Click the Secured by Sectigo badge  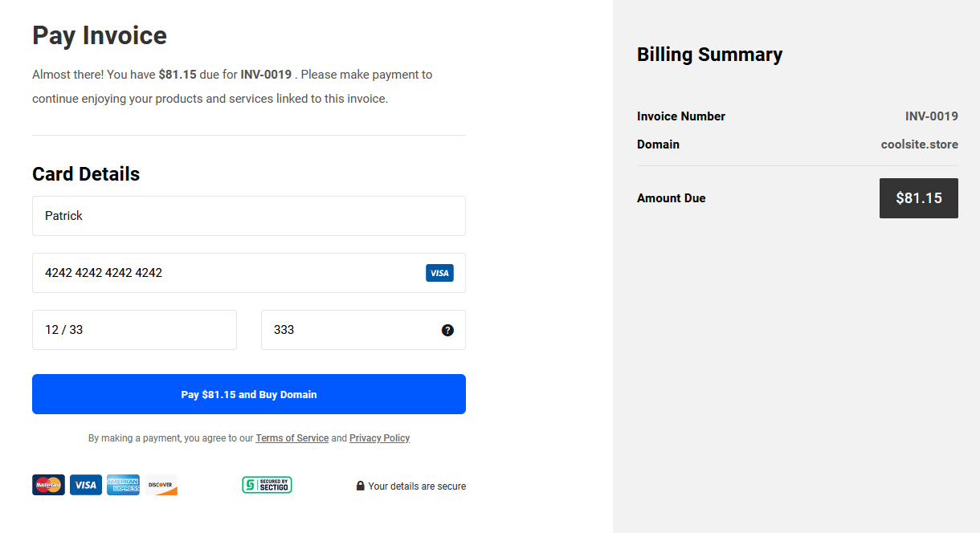click(x=267, y=485)
